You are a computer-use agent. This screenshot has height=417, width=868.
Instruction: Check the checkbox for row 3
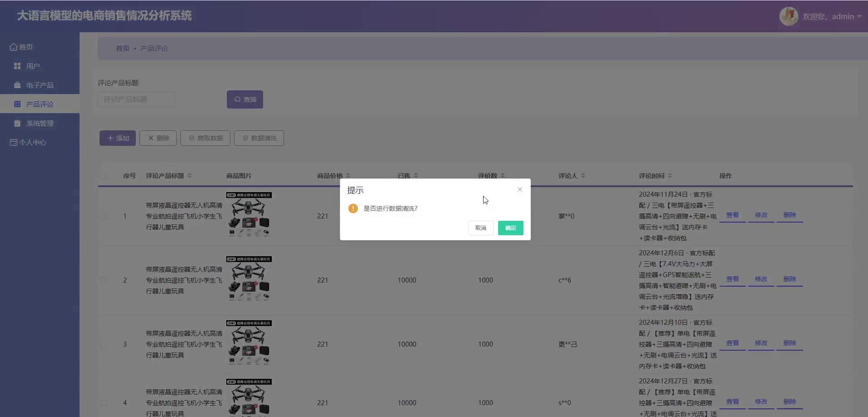[104, 344]
